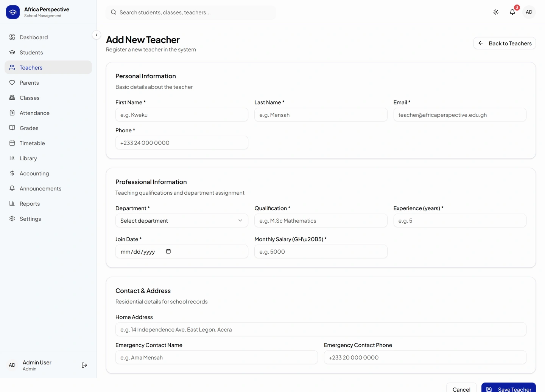Image resolution: width=545 pixels, height=392 pixels.
Task: Click the Timetable calendar icon
Action: tap(12, 143)
